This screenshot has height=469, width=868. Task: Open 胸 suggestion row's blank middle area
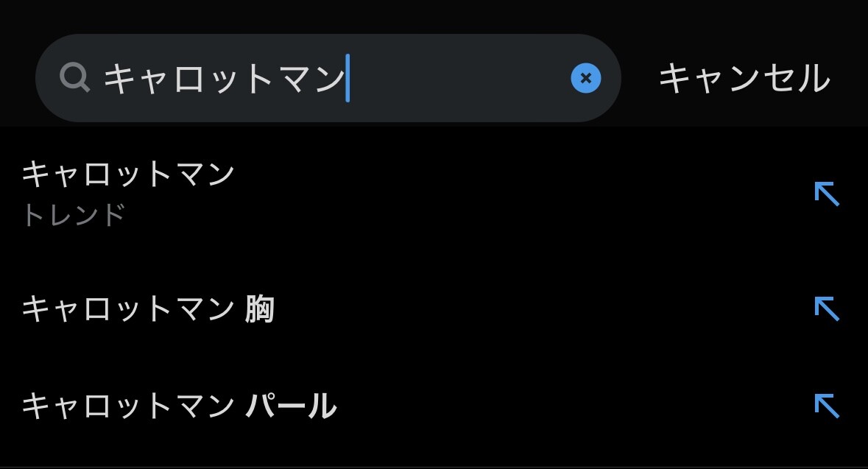point(543,309)
